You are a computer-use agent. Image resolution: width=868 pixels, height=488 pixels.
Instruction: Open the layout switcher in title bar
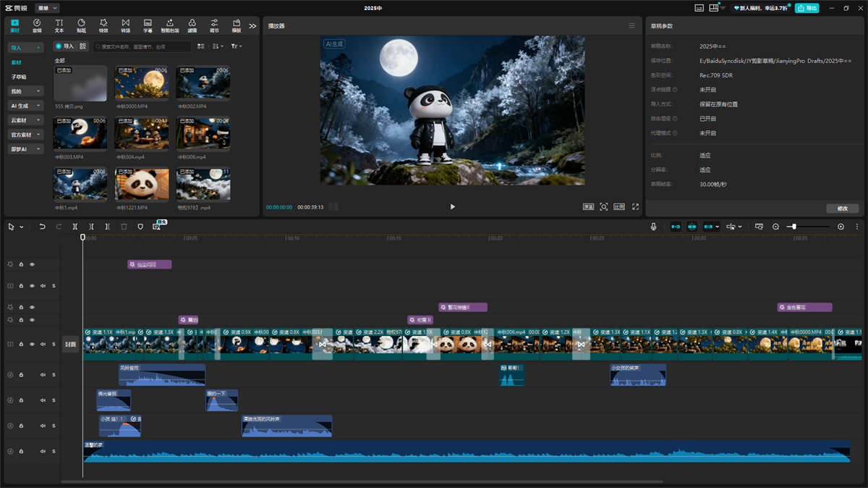(x=716, y=8)
